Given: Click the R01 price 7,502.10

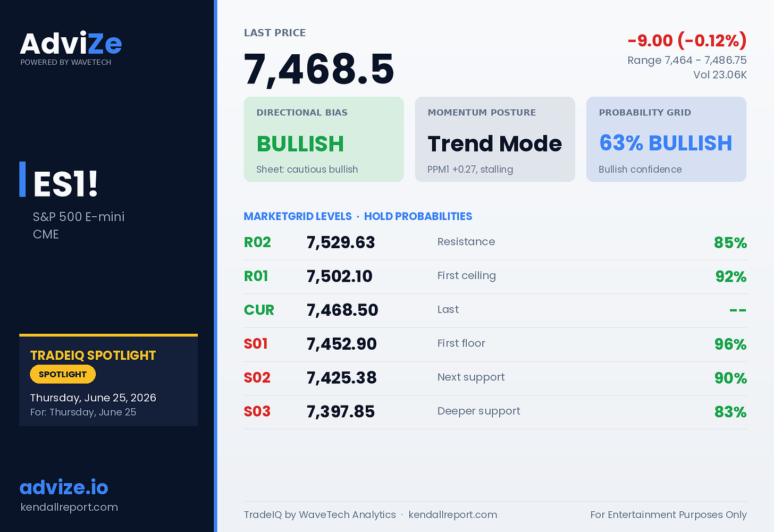Looking at the screenshot, I should (x=340, y=276).
